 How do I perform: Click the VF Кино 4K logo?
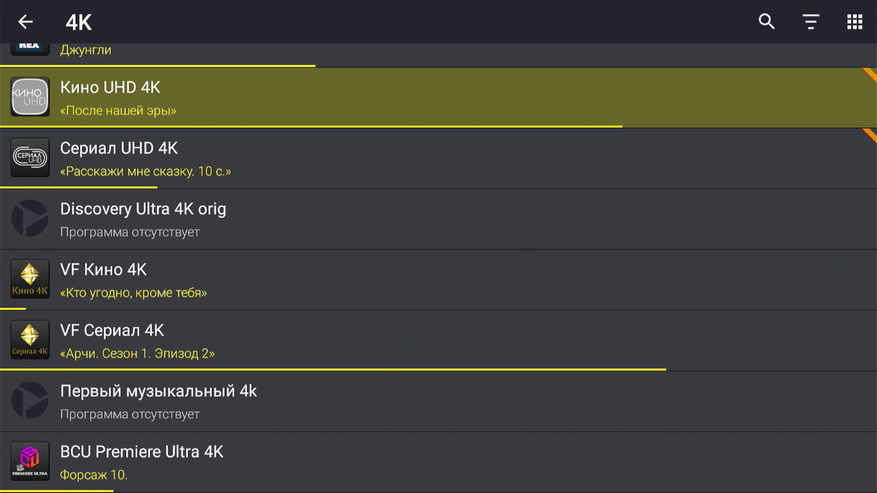[30, 280]
